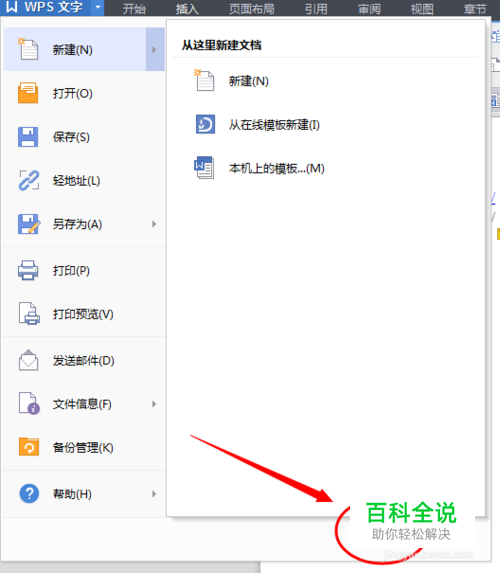Click the 打印预览(V) page-and-printer icon
This screenshot has width=500, height=573.
tap(29, 314)
